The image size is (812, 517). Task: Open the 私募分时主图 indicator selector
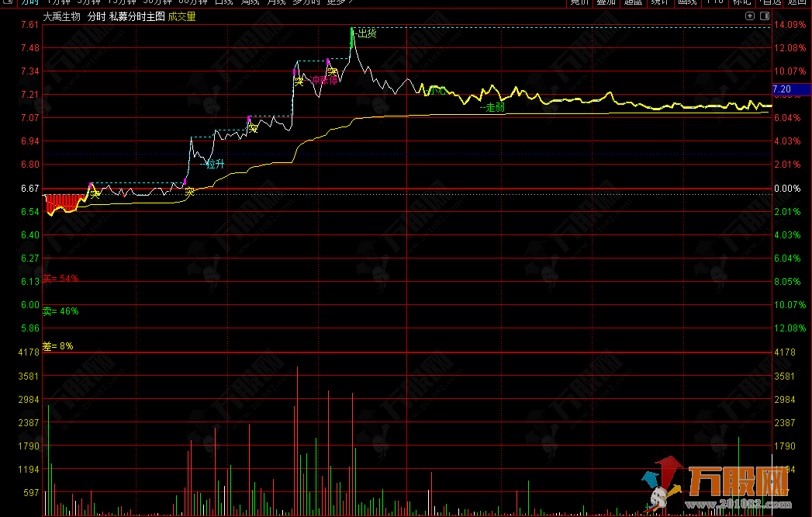[136, 16]
